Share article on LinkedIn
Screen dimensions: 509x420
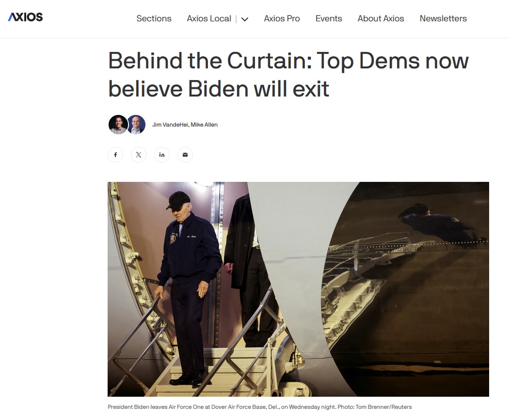[x=161, y=155]
